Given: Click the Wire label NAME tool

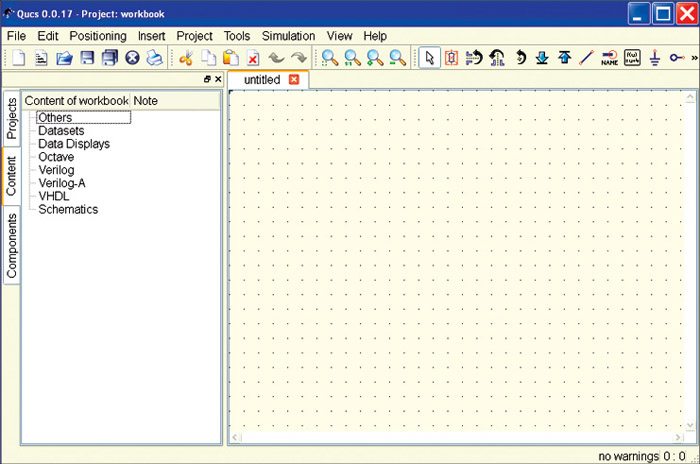Looking at the screenshot, I should pyautogui.click(x=609, y=58).
